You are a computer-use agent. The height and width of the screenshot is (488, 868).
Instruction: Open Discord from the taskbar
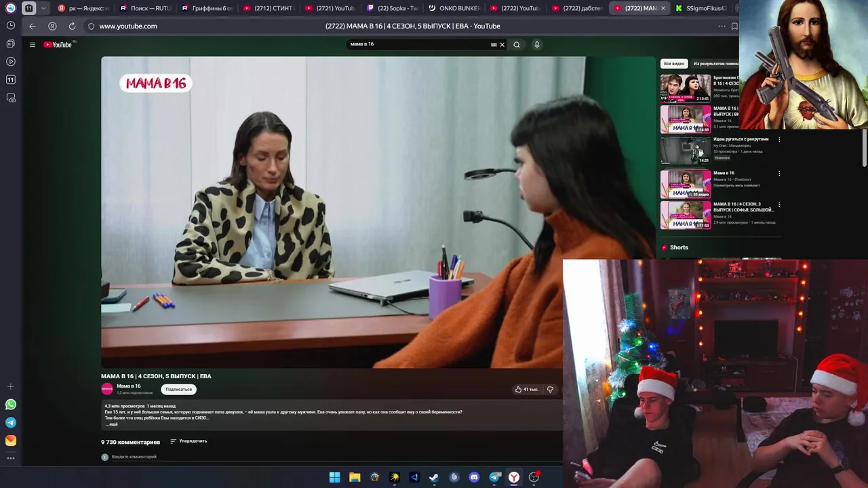(474, 477)
